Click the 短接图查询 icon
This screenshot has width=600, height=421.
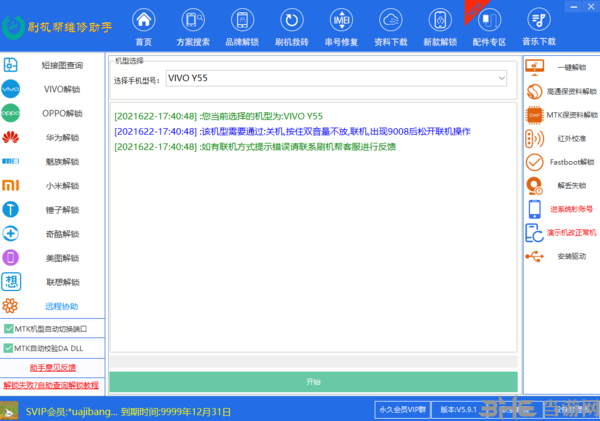(10, 65)
